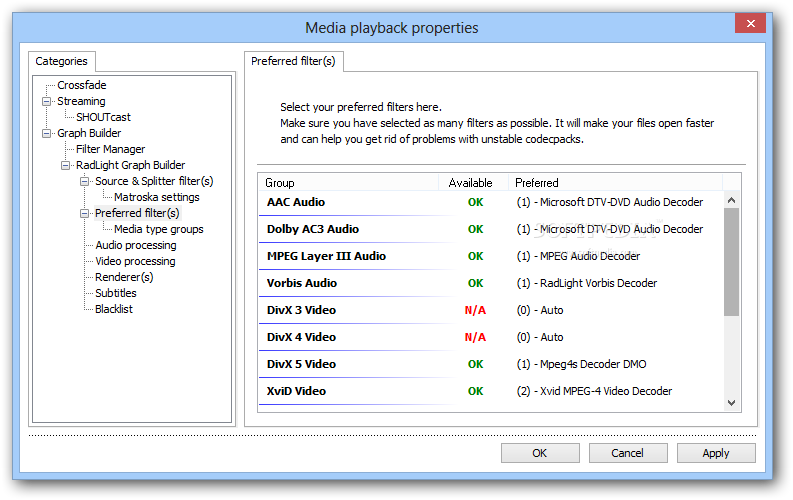Confirm settings with the OK button

(x=540, y=453)
